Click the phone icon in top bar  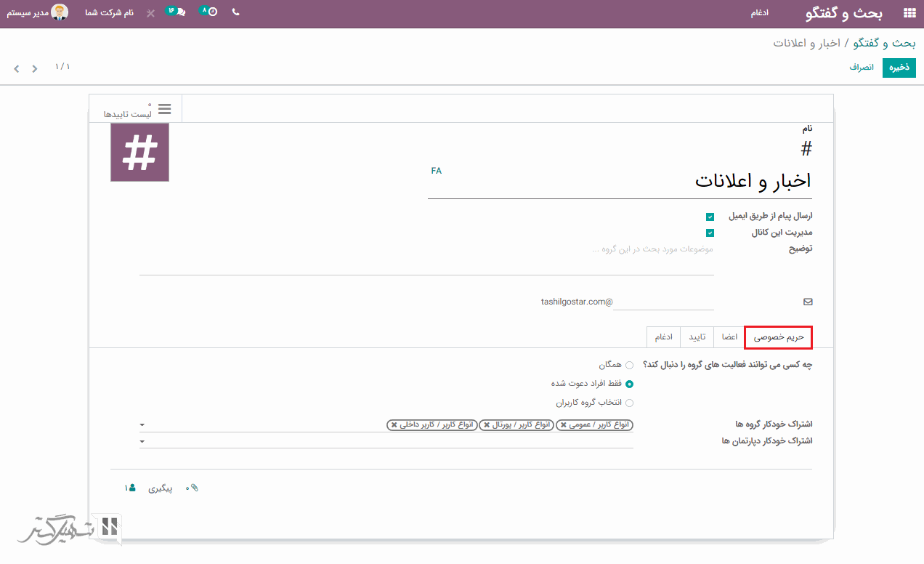(235, 12)
